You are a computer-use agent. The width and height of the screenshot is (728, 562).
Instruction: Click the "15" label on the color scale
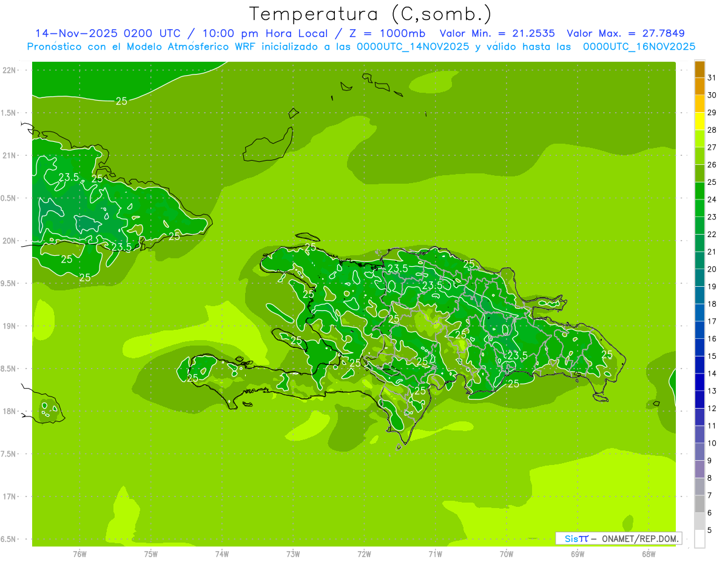coord(712,356)
